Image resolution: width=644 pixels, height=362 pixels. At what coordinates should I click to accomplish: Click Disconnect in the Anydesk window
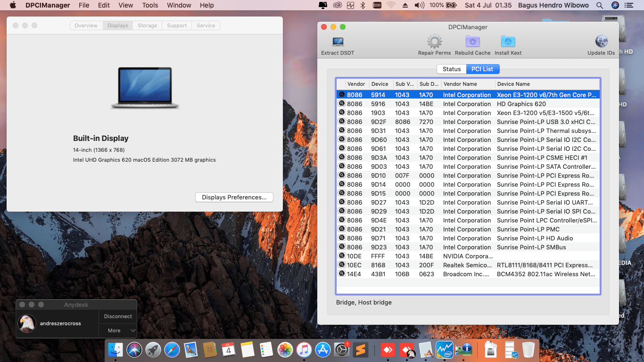pyautogui.click(x=118, y=316)
